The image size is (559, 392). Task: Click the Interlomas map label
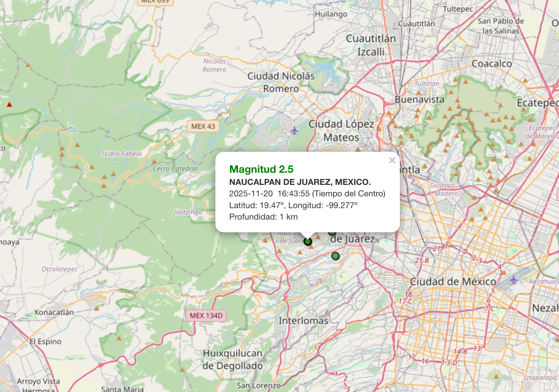click(303, 321)
